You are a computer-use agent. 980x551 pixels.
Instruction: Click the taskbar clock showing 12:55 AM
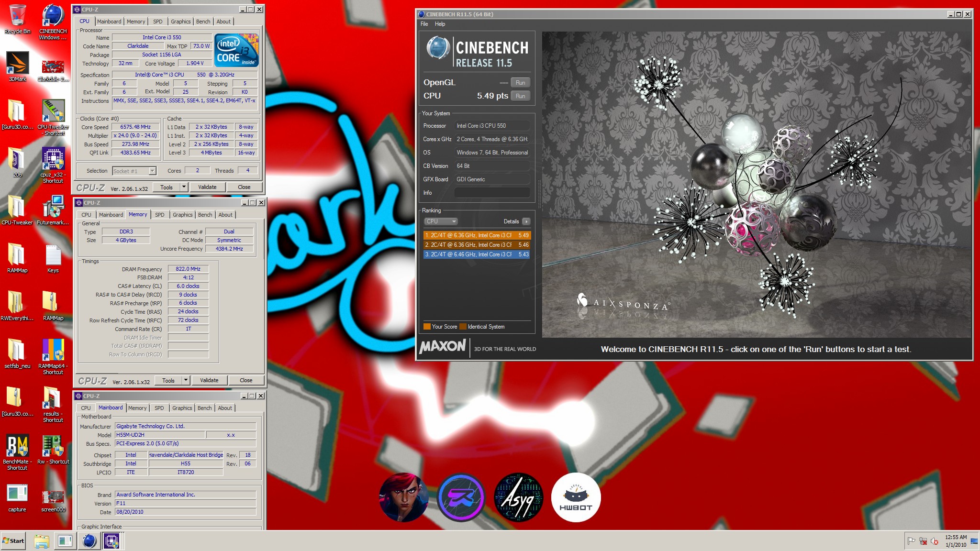[956, 541]
